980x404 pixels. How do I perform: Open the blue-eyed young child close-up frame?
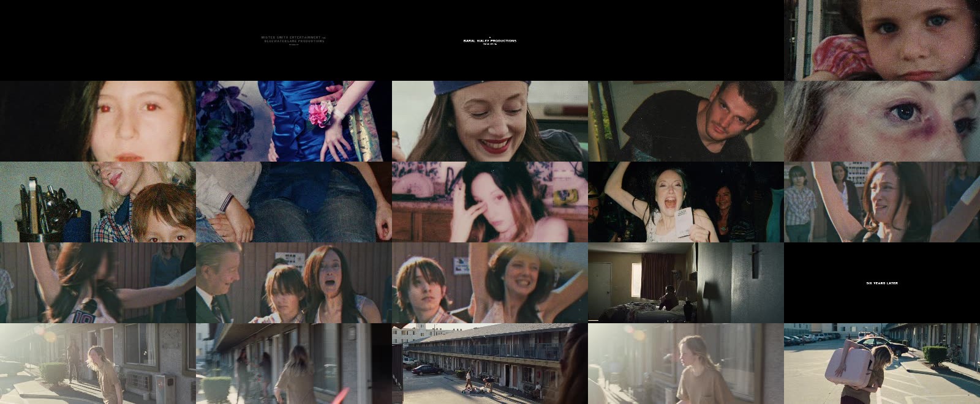[x=882, y=40]
